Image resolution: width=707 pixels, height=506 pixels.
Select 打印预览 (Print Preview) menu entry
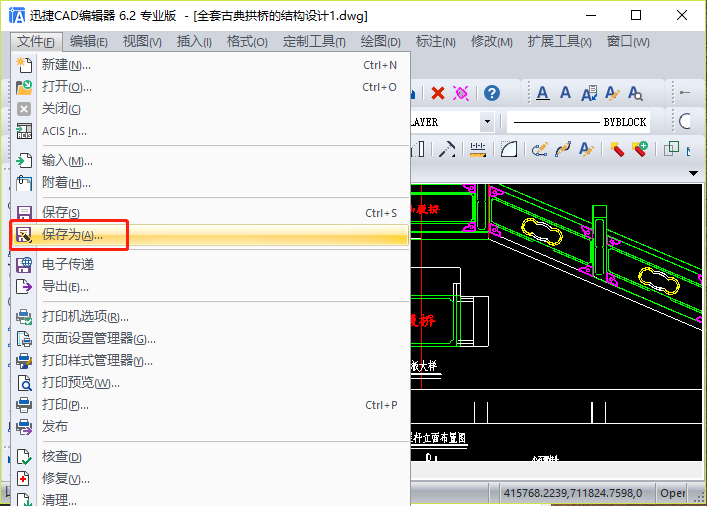[80, 382]
